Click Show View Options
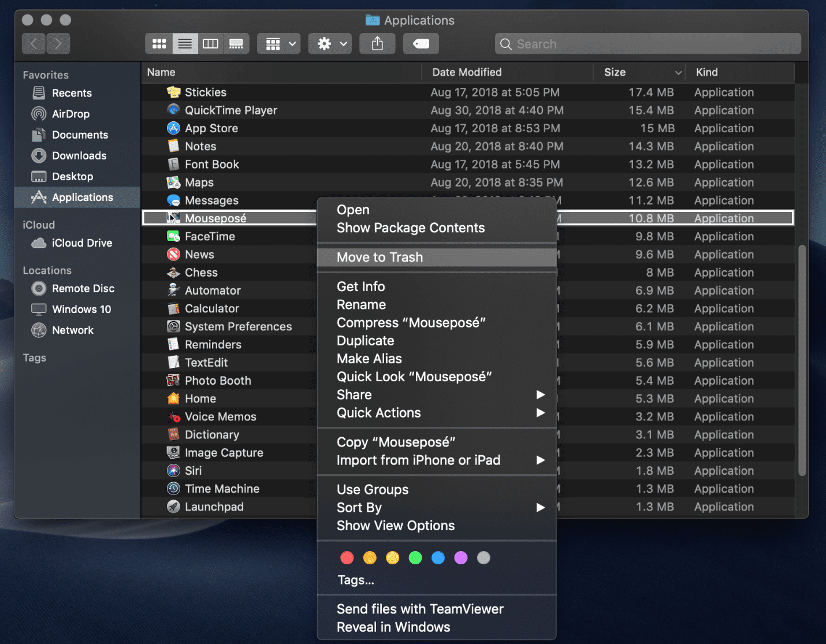This screenshot has height=644, width=826. (395, 526)
